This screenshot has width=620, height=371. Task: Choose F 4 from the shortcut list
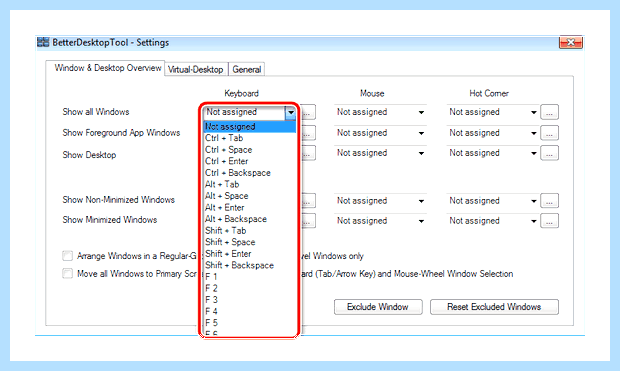click(250, 312)
